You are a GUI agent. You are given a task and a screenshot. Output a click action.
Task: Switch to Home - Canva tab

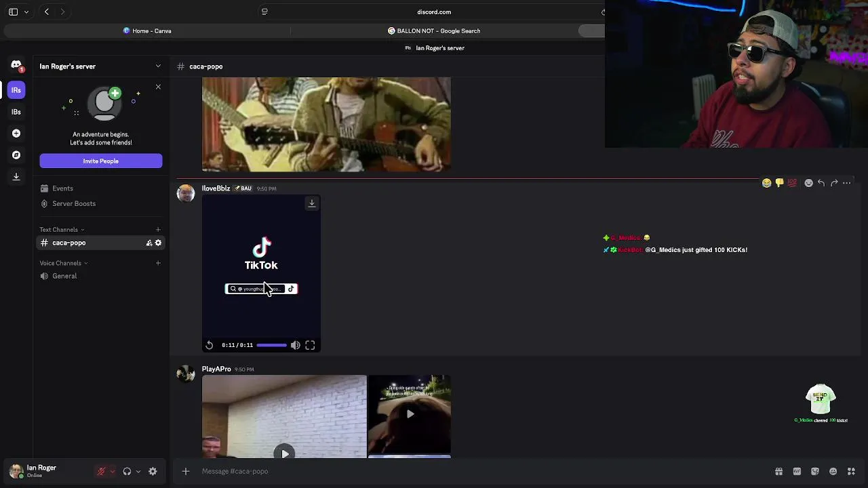coord(147,30)
